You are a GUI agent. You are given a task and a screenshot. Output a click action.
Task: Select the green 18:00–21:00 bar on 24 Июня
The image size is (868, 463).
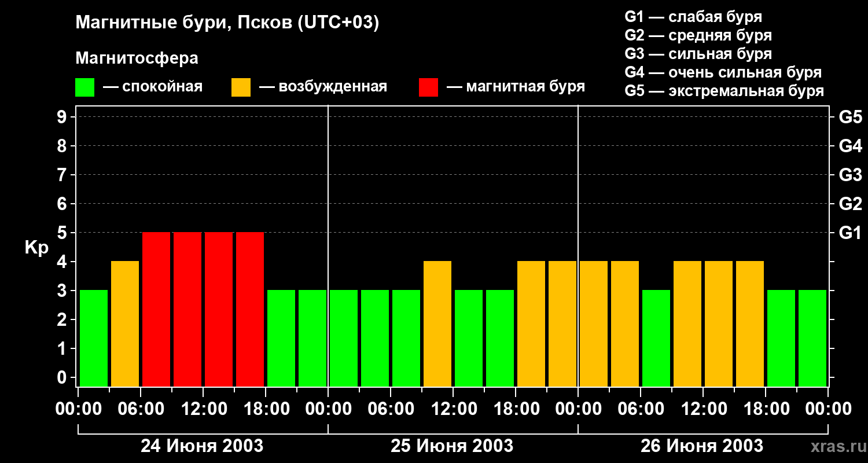pyautogui.click(x=281, y=338)
